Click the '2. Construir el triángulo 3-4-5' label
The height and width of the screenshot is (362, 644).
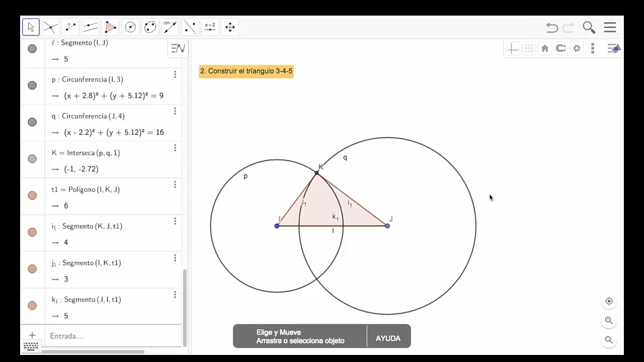246,71
